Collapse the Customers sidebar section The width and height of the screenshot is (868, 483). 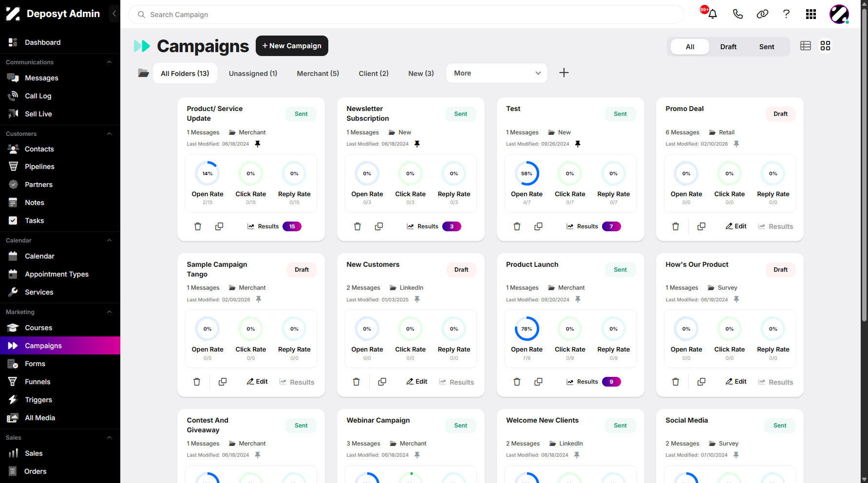109,134
